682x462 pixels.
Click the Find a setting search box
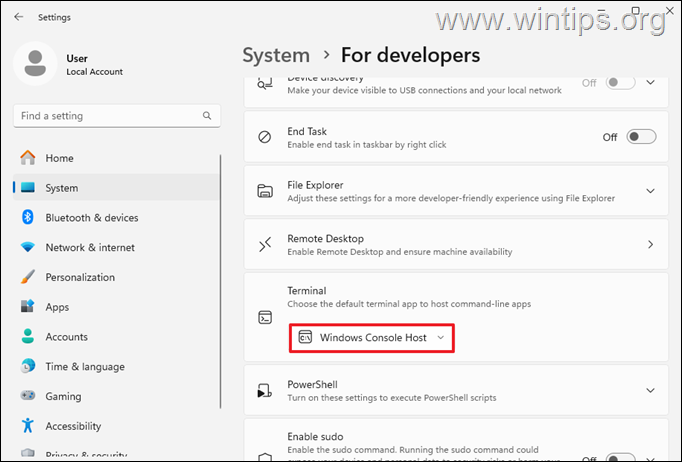coord(117,116)
